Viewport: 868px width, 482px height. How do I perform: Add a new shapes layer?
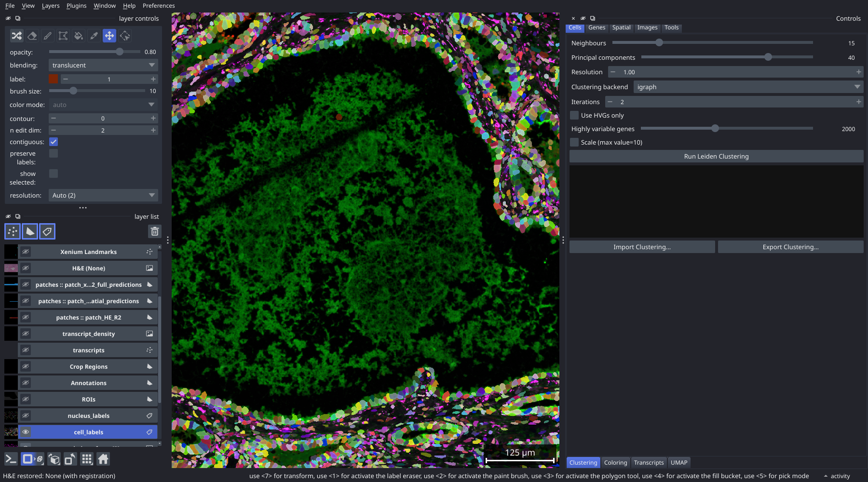[x=30, y=231]
